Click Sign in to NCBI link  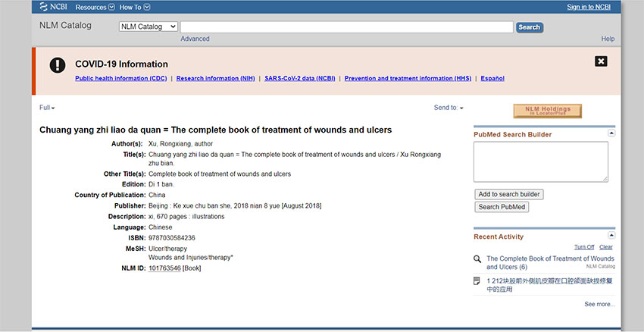coord(599,7)
